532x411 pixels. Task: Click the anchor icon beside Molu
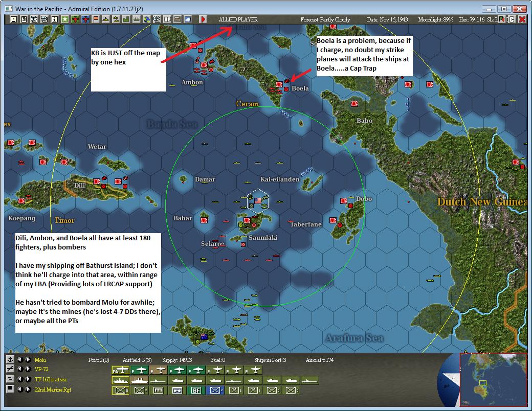click(x=10, y=359)
